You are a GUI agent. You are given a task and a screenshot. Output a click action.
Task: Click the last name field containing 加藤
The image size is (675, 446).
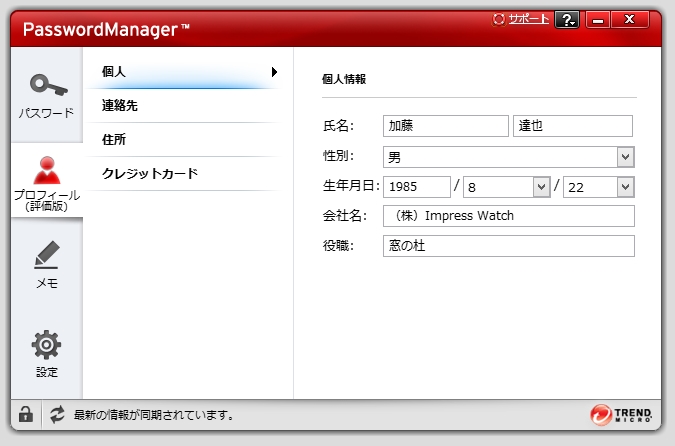[446, 126]
